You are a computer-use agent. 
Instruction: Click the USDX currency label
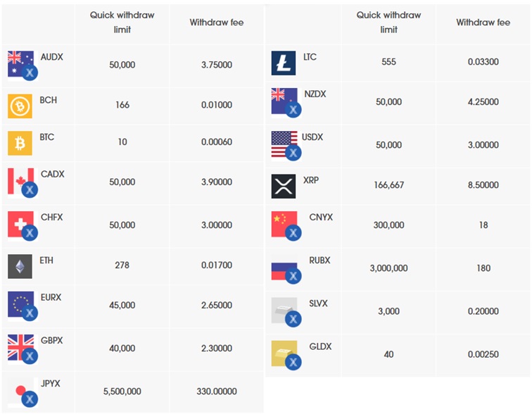click(x=312, y=137)
